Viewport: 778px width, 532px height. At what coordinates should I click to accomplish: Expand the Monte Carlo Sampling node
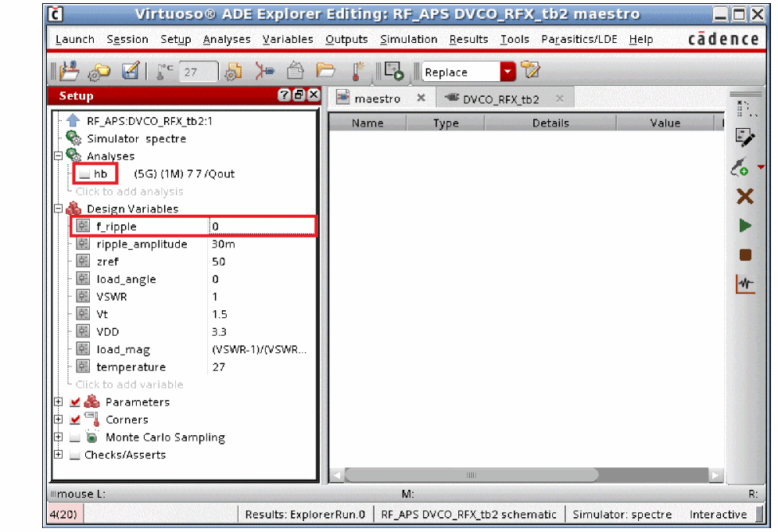(58, 437)
